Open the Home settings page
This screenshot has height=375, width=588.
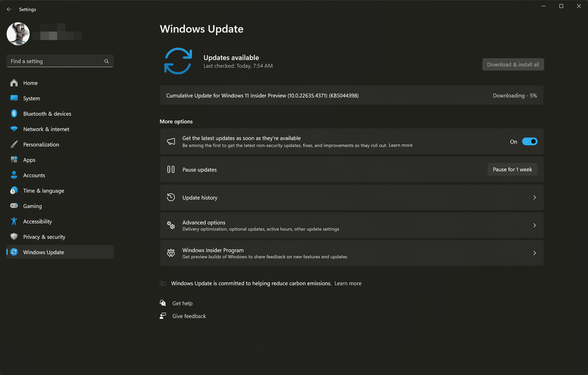point(60,83)
